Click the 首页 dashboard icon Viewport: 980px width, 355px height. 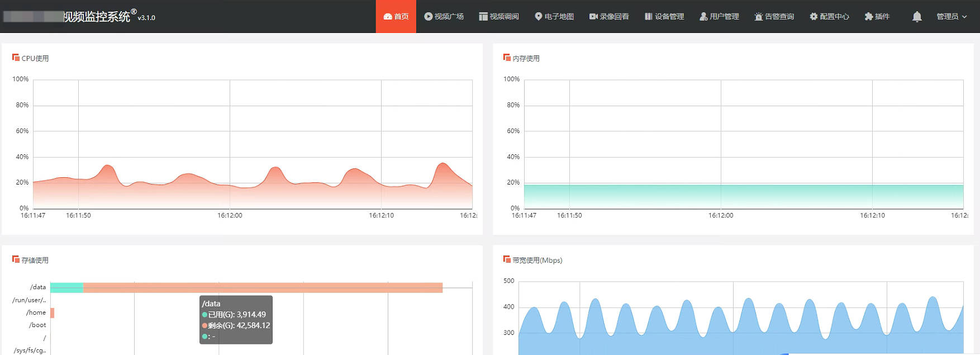388,17
